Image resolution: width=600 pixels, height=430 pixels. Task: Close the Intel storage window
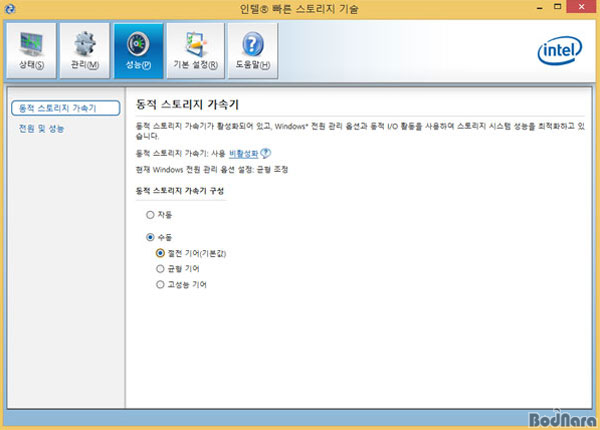point(581,7)
